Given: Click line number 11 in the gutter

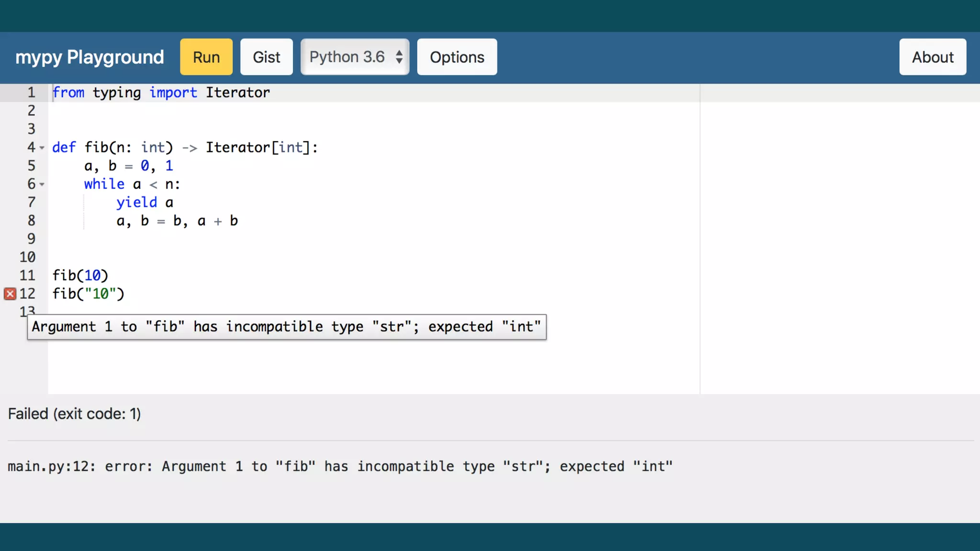Looking at the screenshot, I should point(27,275).
